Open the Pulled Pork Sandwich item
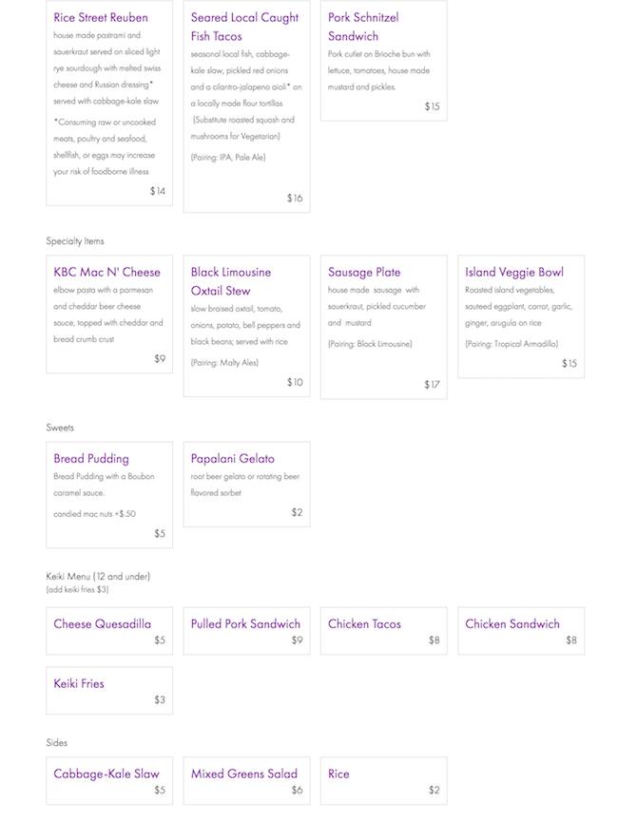 tap(245, 624)
